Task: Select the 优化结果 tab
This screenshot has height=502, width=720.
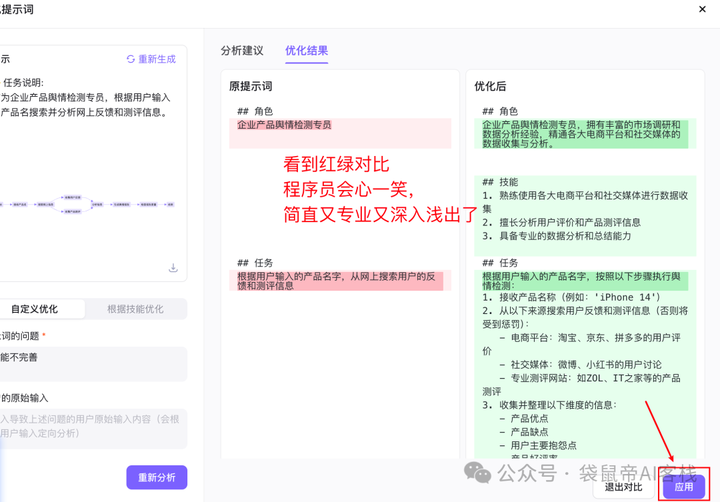Action: (x=306, y=51)
